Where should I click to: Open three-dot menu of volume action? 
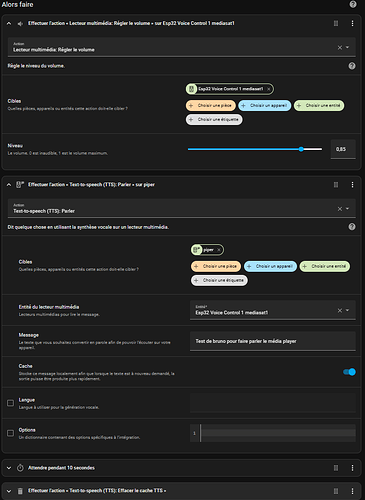[x=352, y=23]
